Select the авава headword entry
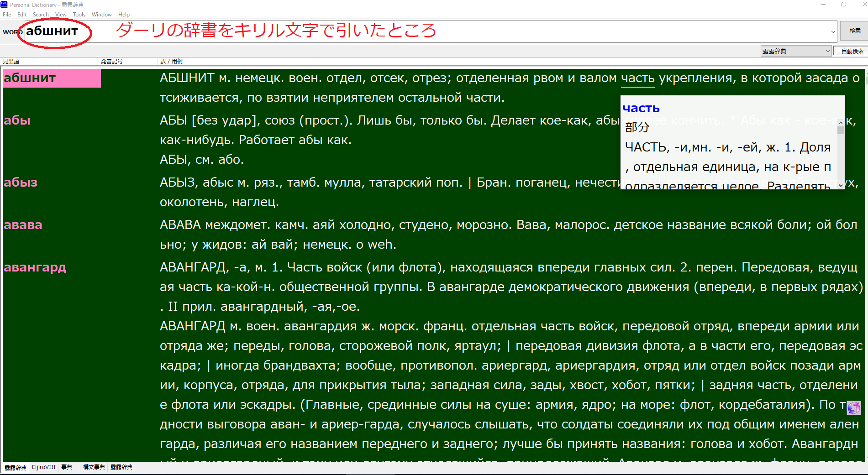The width and height of the screenshot is (868, 475). [23, 225]
